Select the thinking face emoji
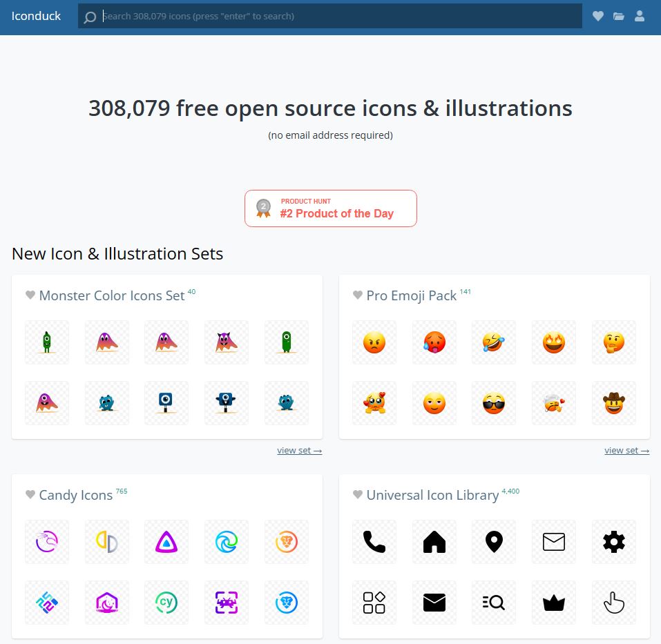This screenshot has height=644, width=661. click(x=614, y=342)
